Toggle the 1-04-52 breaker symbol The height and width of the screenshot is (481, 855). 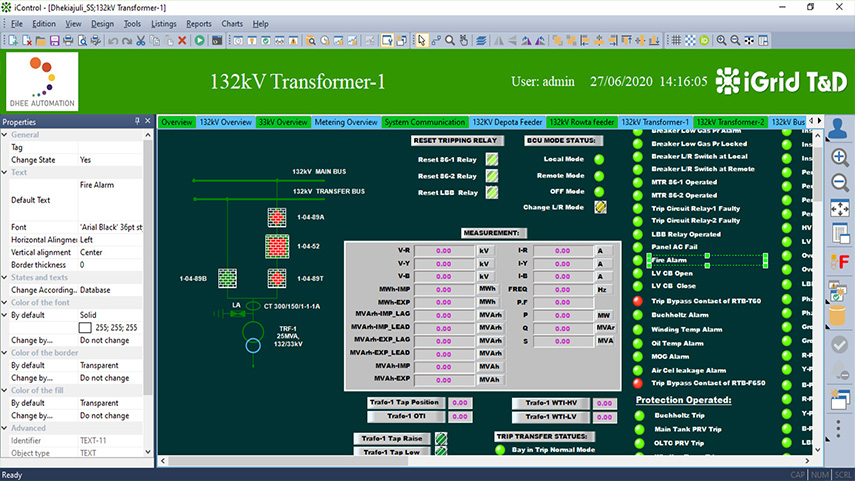(277, 246)
